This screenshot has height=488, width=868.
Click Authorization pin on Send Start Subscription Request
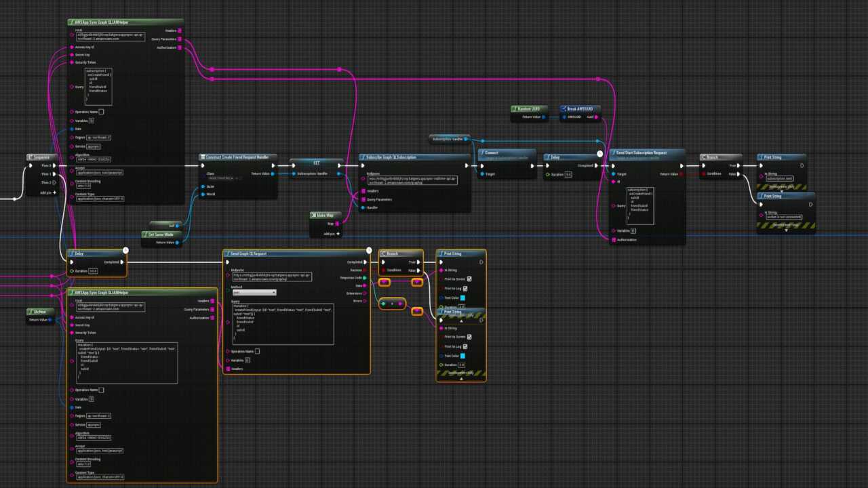point(613,239)
